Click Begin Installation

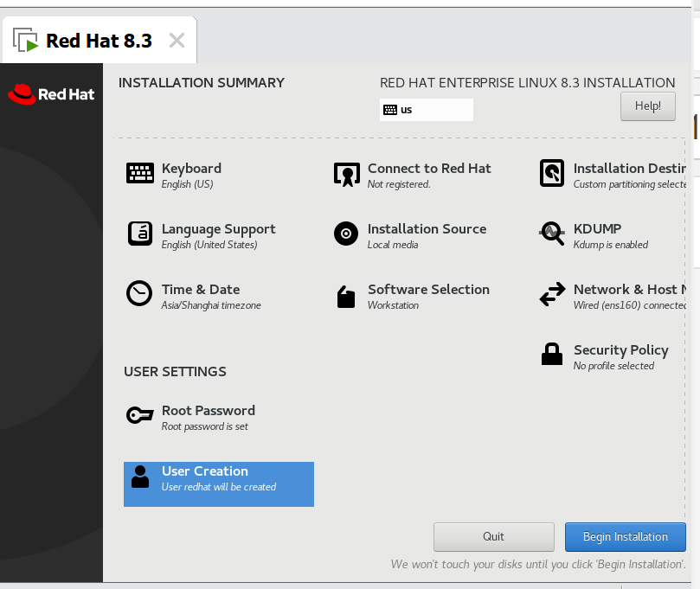tap(625, 536)
